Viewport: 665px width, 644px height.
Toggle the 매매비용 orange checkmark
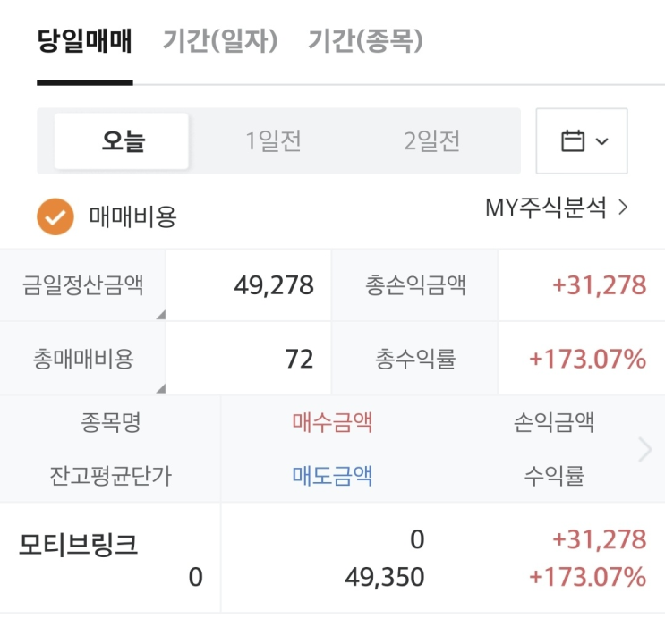(55, 216)
